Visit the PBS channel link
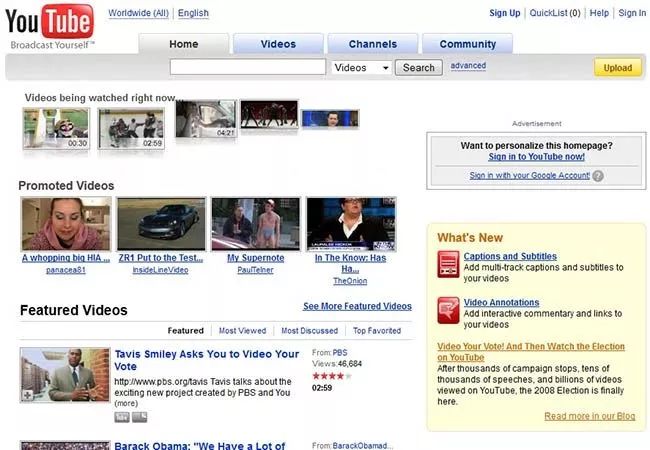Viewport: 650px width, 450px height. click(340, 353)
